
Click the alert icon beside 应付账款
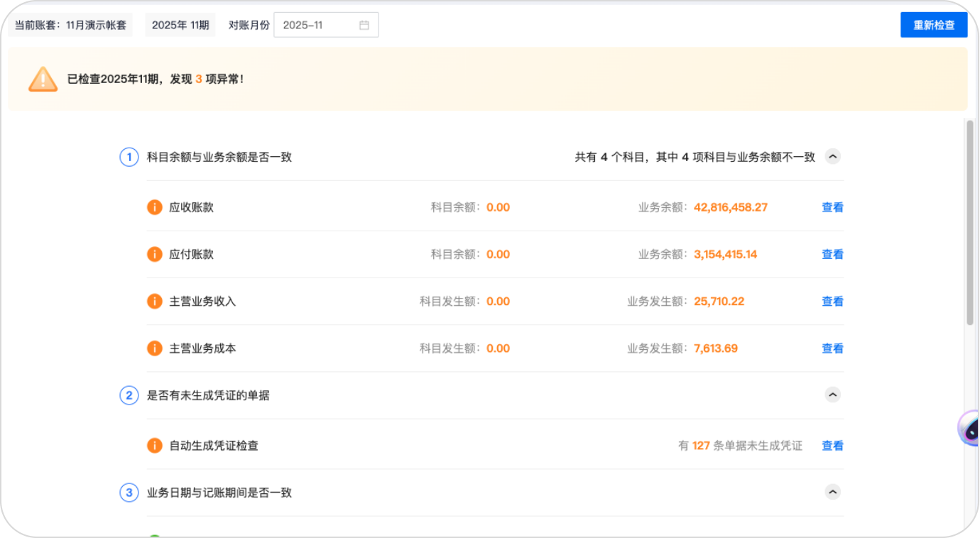pos(155,254)
